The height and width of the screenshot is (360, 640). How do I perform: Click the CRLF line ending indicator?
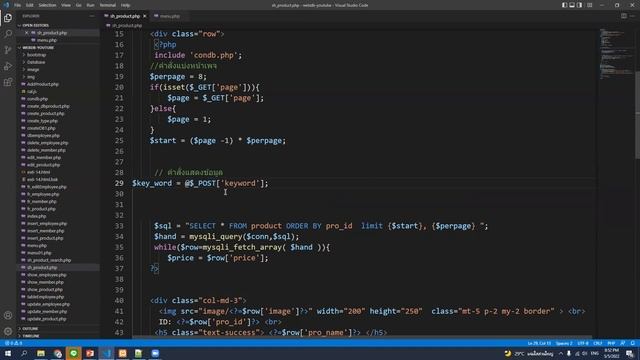(598, 343)
